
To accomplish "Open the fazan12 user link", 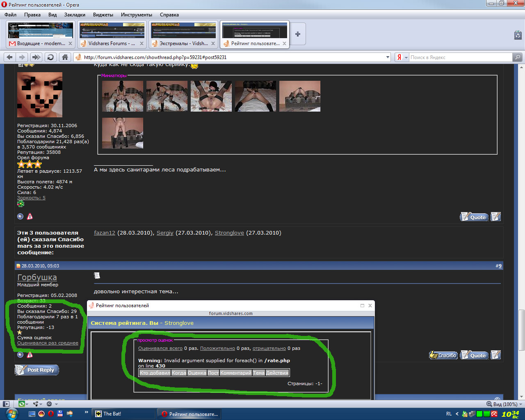I will pos(105,233).
